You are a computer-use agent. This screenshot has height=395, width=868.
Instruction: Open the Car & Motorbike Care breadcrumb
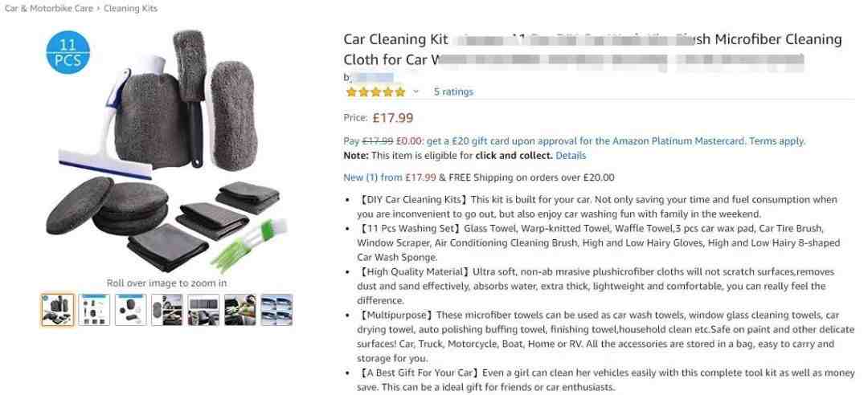[49, 8]
